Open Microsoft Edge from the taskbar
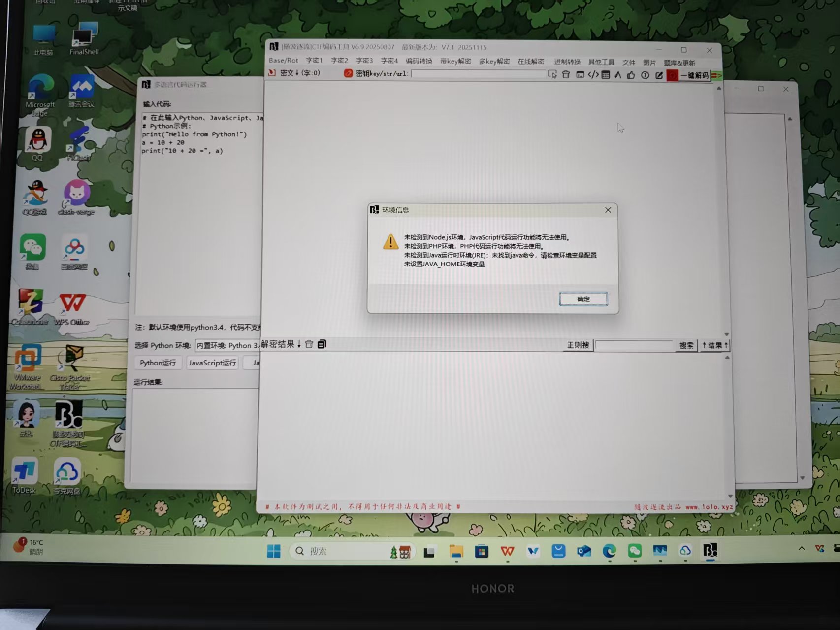Screen dimensions: 840x630 click(x=609, y=551)
